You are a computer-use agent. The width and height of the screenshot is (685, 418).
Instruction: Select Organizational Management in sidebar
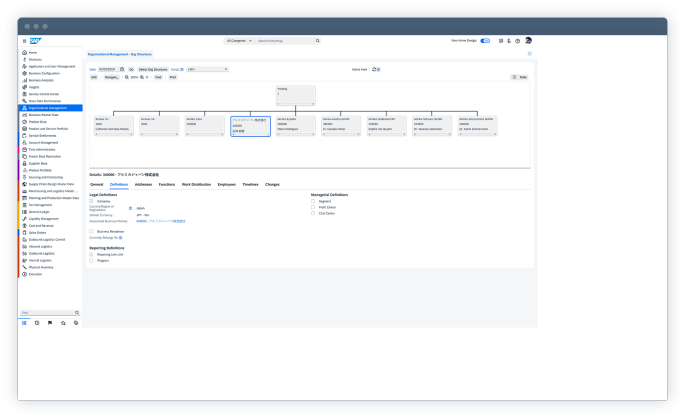point(48,108)
